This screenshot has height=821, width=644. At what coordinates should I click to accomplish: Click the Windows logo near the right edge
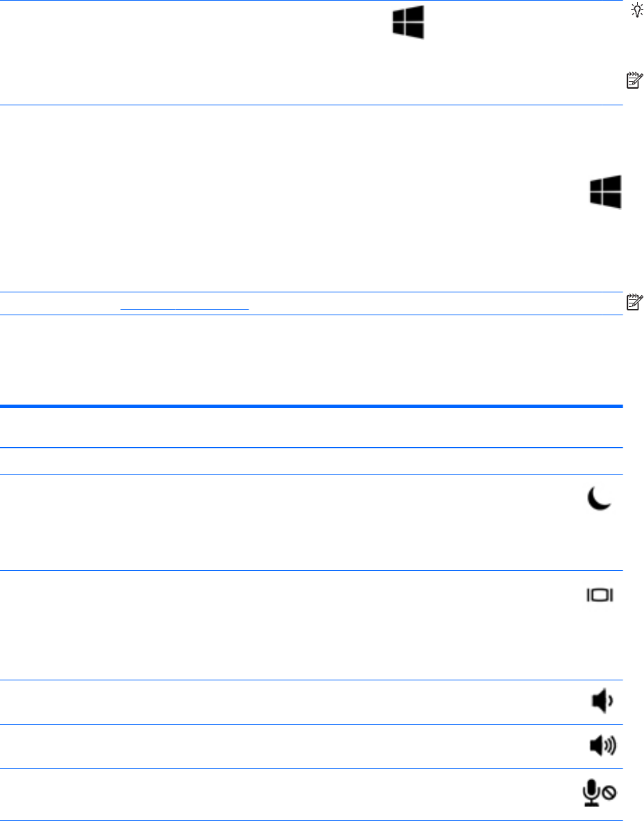605,191
